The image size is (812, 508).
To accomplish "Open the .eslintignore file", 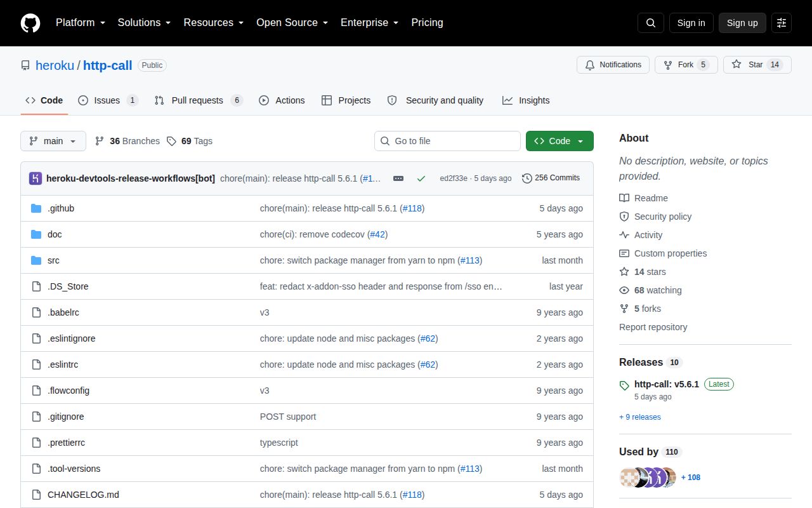I will point(72,338).
